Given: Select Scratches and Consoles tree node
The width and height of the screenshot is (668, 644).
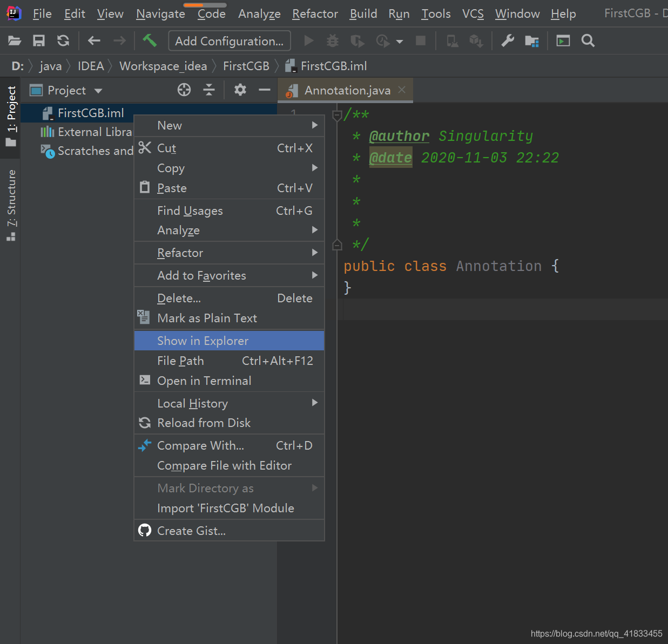Looking at the screenshot, I should point(86,151).
